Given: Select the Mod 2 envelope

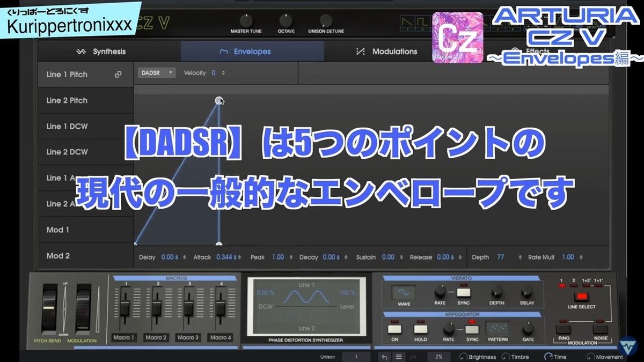Looking at the screenshot, I should (x=86, y=255).
